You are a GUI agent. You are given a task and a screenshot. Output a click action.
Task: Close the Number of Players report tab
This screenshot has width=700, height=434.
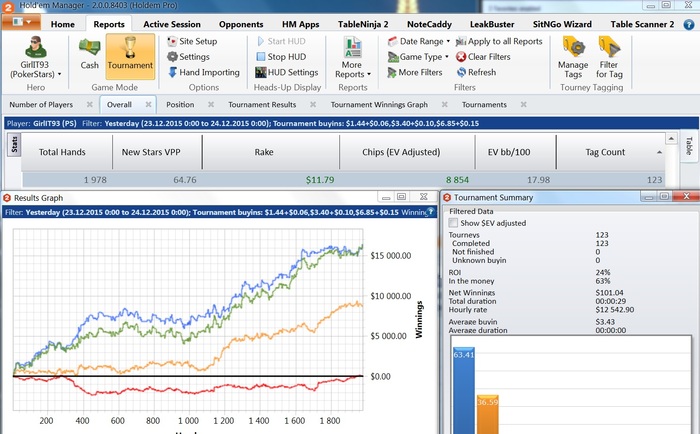tap(89, 104)
